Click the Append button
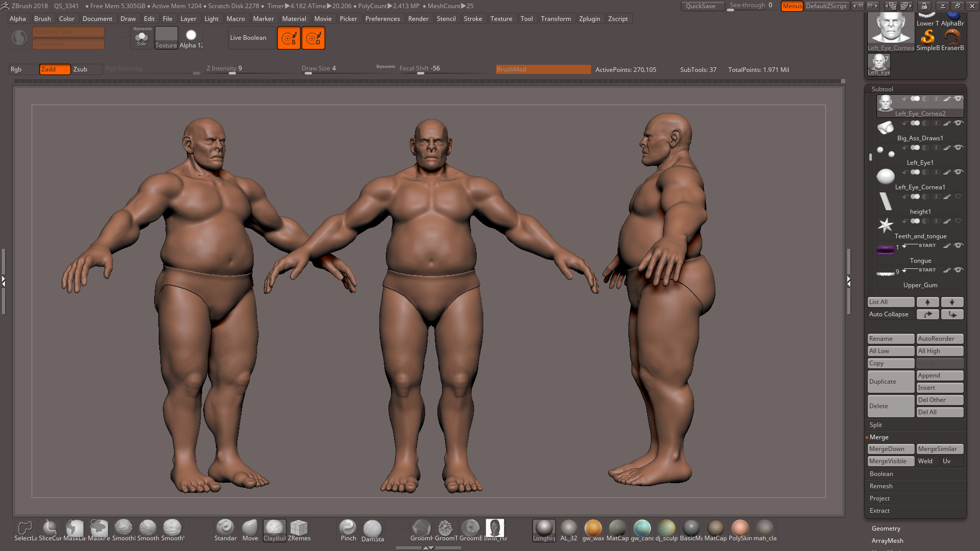The image size is (980, 551). 940,375
